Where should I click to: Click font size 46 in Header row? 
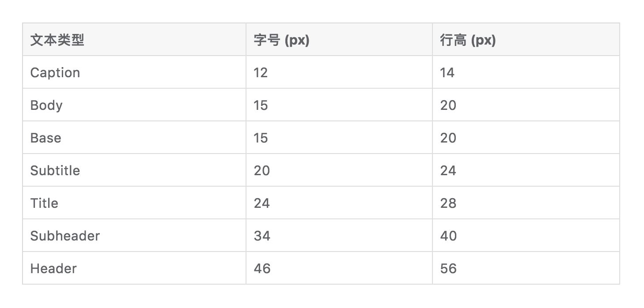tap(262, 269)
